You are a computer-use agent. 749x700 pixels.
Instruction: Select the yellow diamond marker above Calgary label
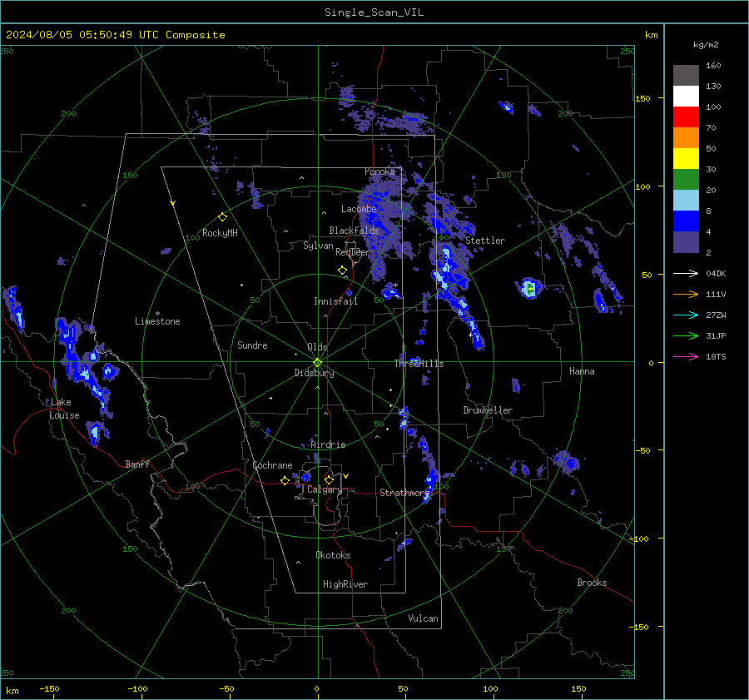329,479
